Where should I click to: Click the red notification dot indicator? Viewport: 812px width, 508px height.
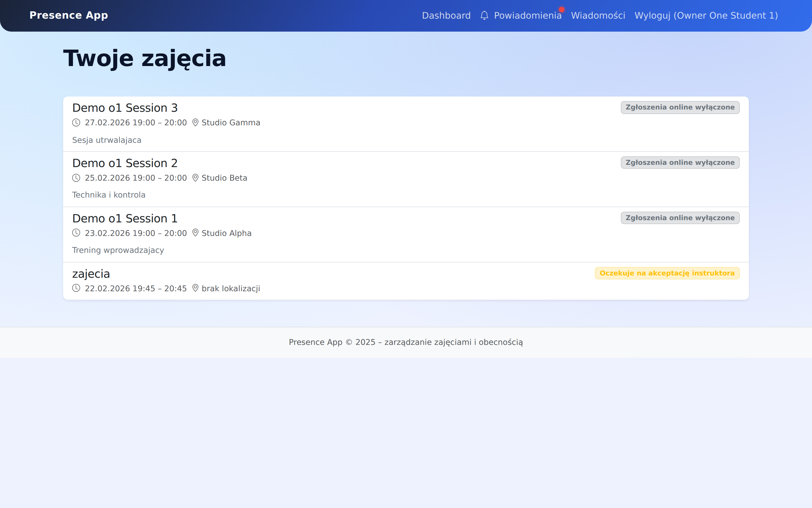pos(561,9)
